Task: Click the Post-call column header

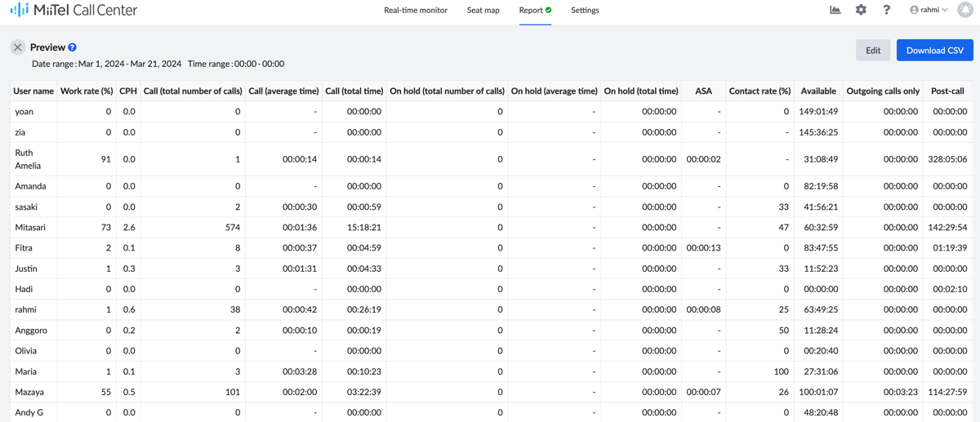Action: tap(947, 91)
